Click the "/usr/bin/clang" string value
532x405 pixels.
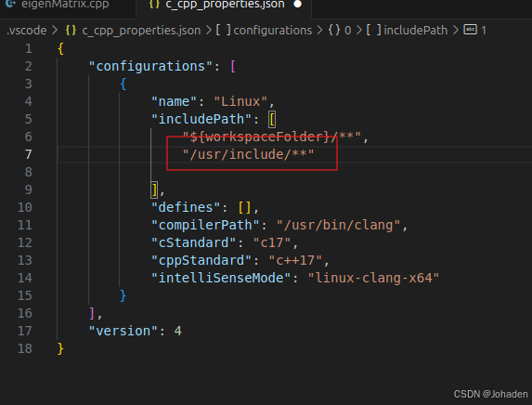tap(339, 225)
